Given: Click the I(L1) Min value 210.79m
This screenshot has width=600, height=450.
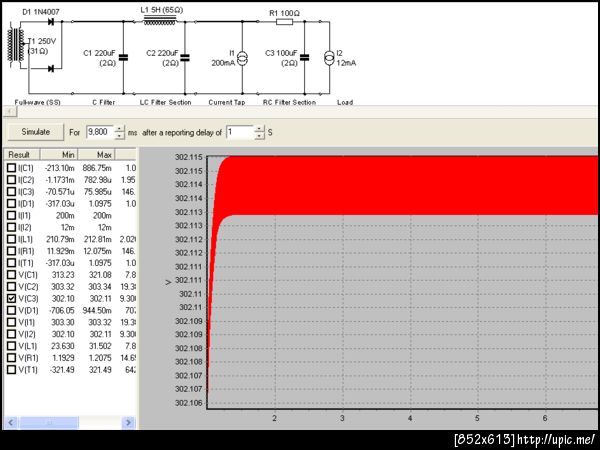Looking at the screenshot, I should click(x=60, y=239).
